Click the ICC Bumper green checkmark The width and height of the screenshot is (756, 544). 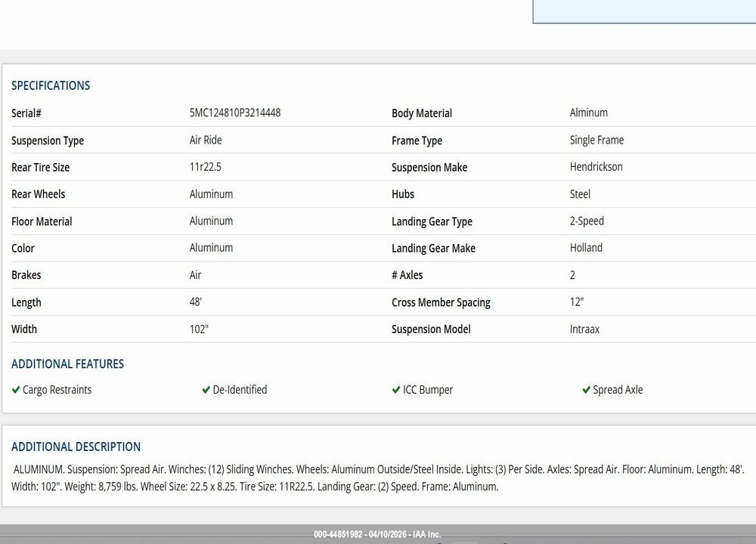(x=396, y=390)
